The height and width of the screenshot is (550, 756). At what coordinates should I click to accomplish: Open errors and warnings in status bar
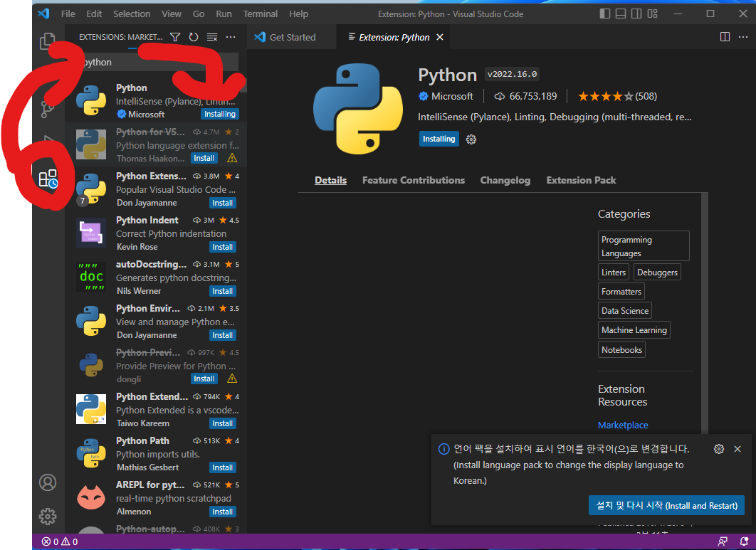(60, 541)
